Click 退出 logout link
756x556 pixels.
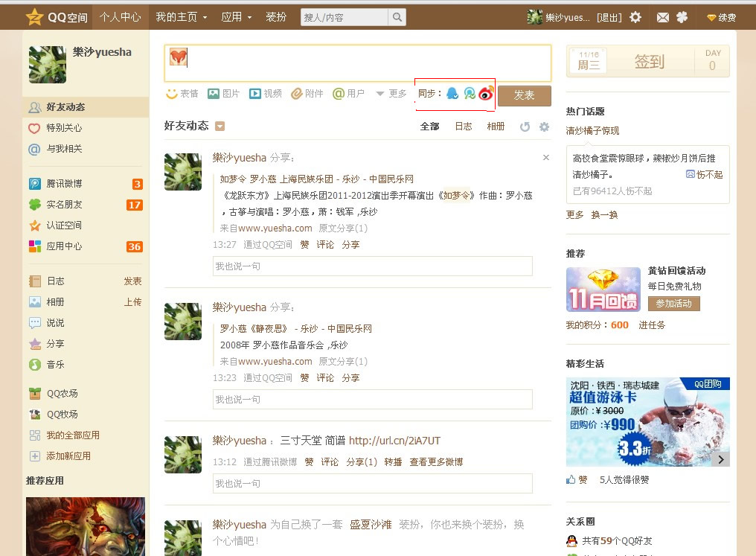click(609, 18)
